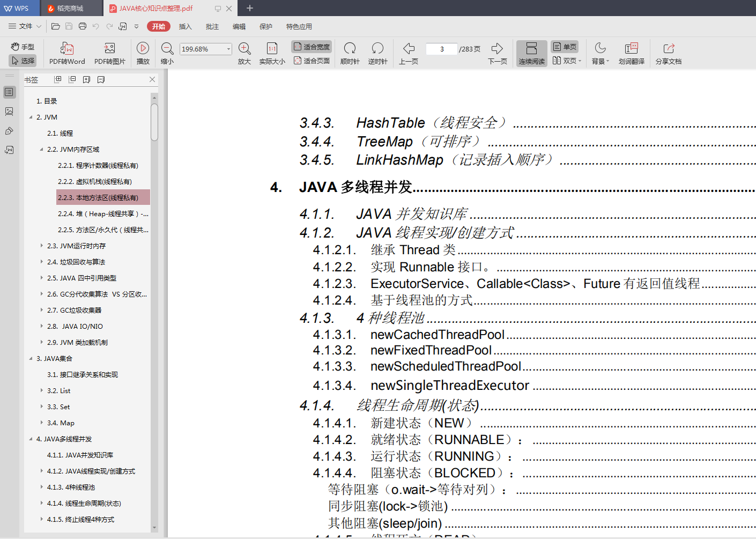Open the bookmark outline sidebar icon
756x539 pixels.
tap(9, 92)
